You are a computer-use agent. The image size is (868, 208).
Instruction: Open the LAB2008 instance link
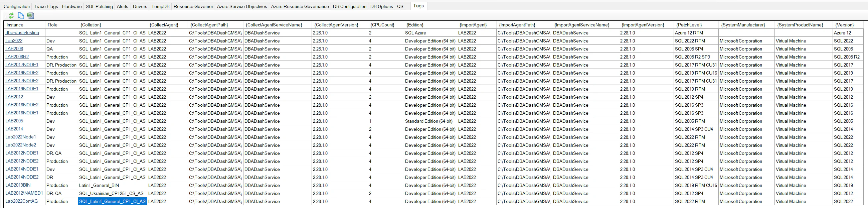(x=14, y=48)
